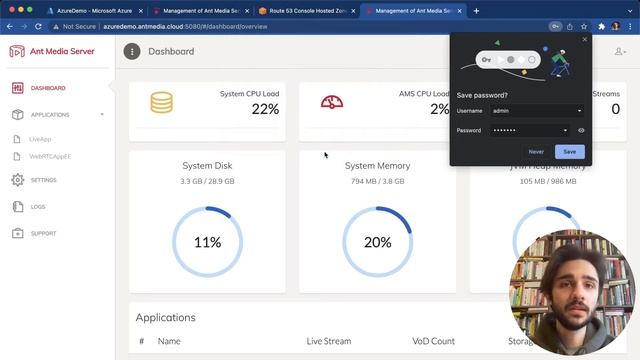The width and height of the screenshot is (640, 360).
Task: Click the share icon in the address bar
Action: click(570, 27)
